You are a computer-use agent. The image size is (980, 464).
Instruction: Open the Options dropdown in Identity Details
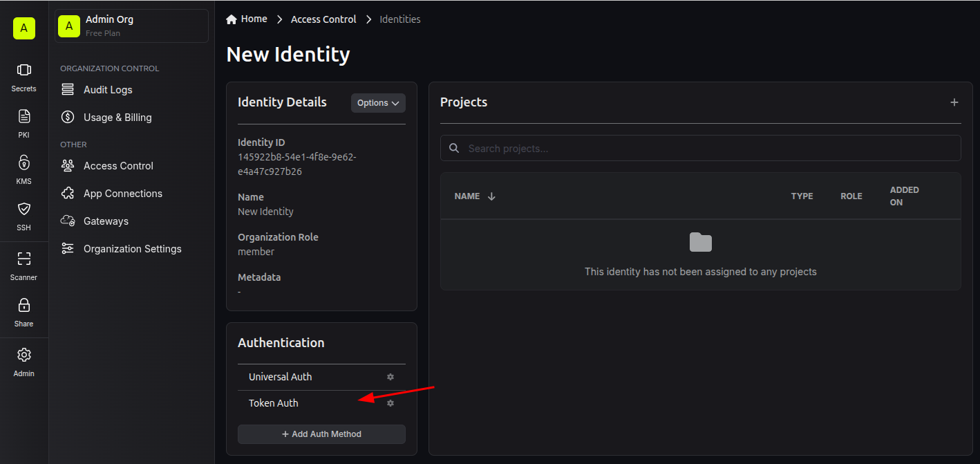(378, 103)
